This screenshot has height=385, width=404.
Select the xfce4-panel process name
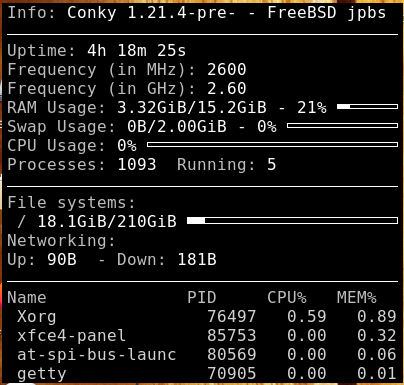tap(71, 336)
